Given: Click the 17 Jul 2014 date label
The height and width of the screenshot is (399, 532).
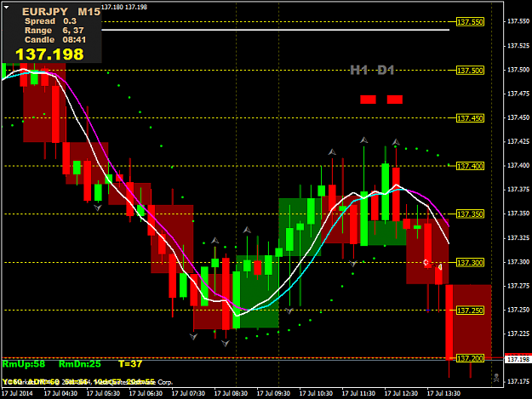Looking at the screenshot, I should pos(17,393).
